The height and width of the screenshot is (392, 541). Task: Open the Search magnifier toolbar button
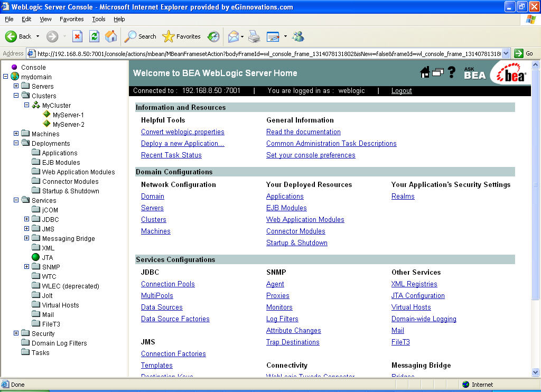tap(140, 36)
